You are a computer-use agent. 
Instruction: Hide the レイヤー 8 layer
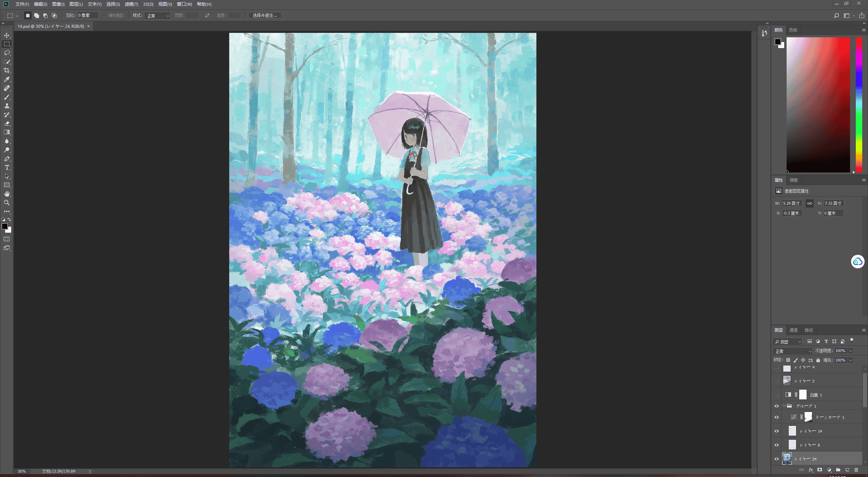pyautogui.click(x=776, y=445)
